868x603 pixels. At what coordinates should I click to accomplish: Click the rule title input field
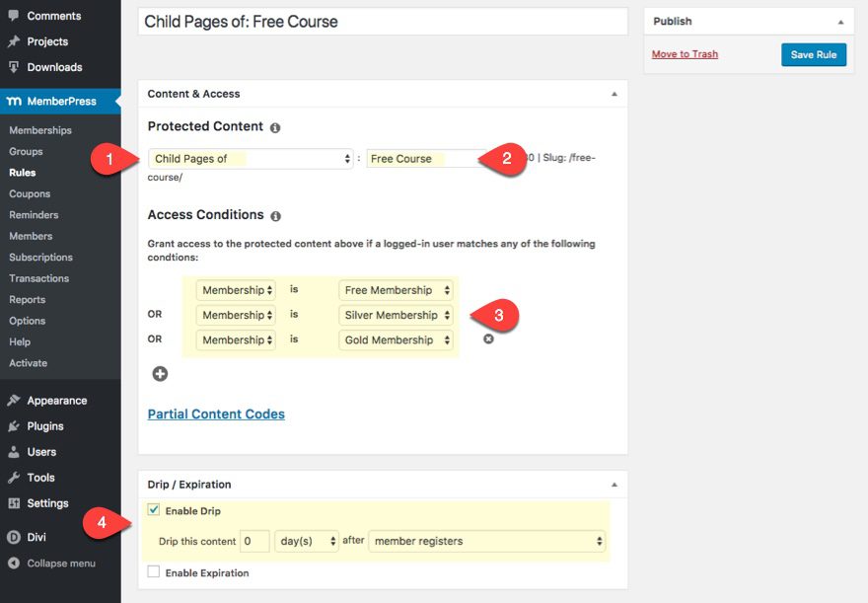point(383,22)
